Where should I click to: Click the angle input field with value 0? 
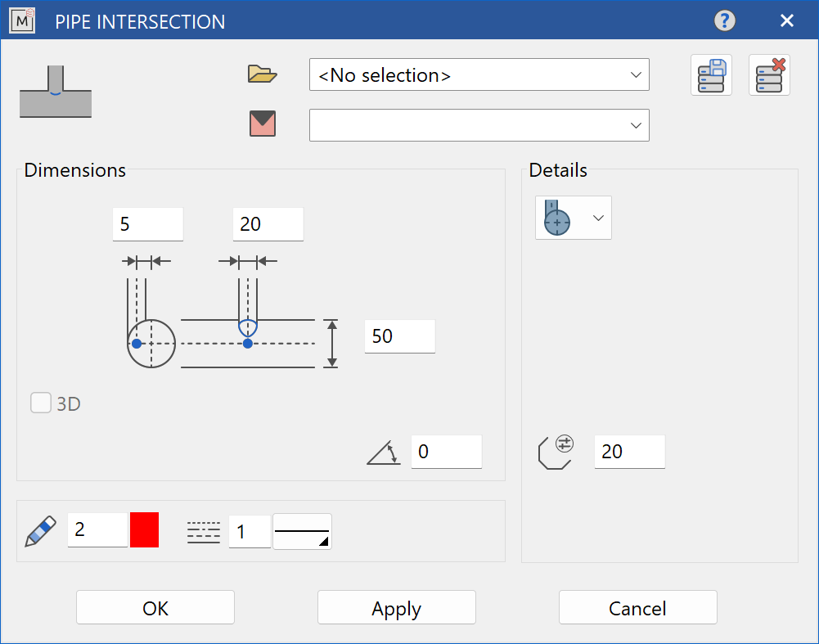446,452
